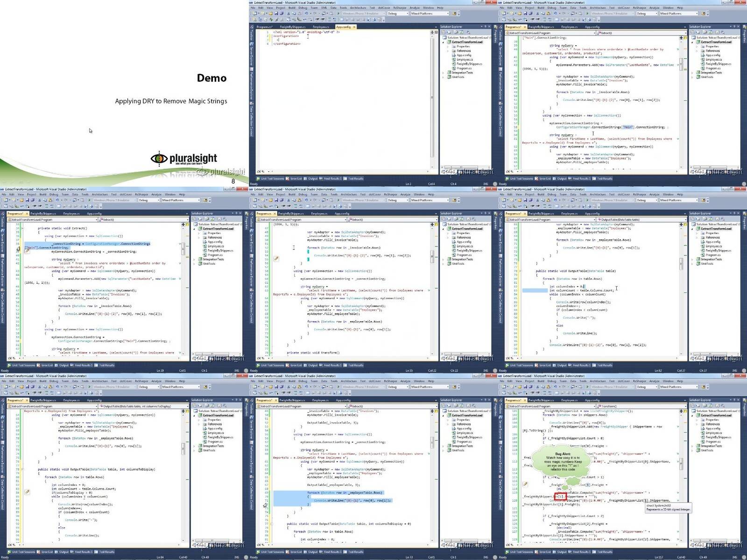747x560 pixels.
Task: Switch to FreightByShipper.cs tab in the Bug Alert frame
Action: pyautogui.click(x=541, y=400)
